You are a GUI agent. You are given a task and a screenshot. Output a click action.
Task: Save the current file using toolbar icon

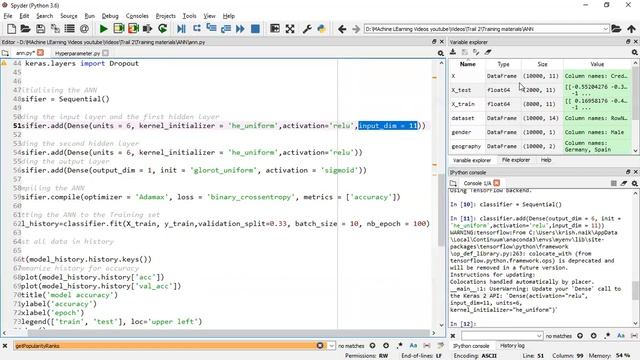tap(40, 29)
